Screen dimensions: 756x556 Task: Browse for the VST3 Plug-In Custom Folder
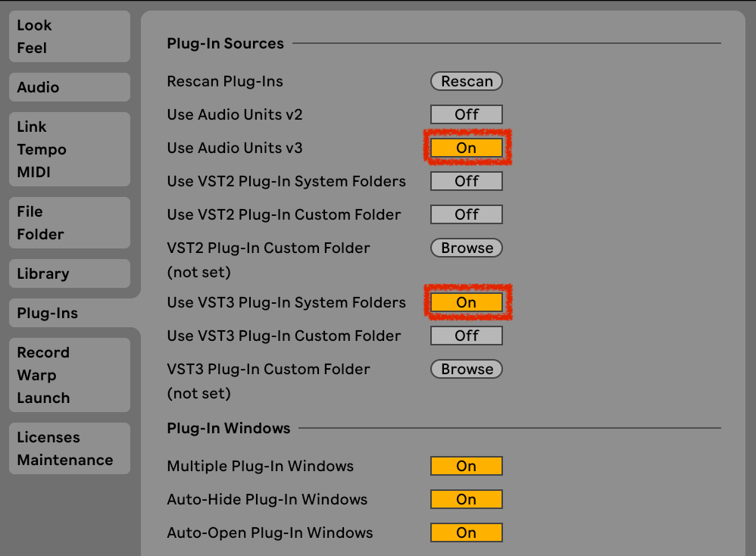467,369
